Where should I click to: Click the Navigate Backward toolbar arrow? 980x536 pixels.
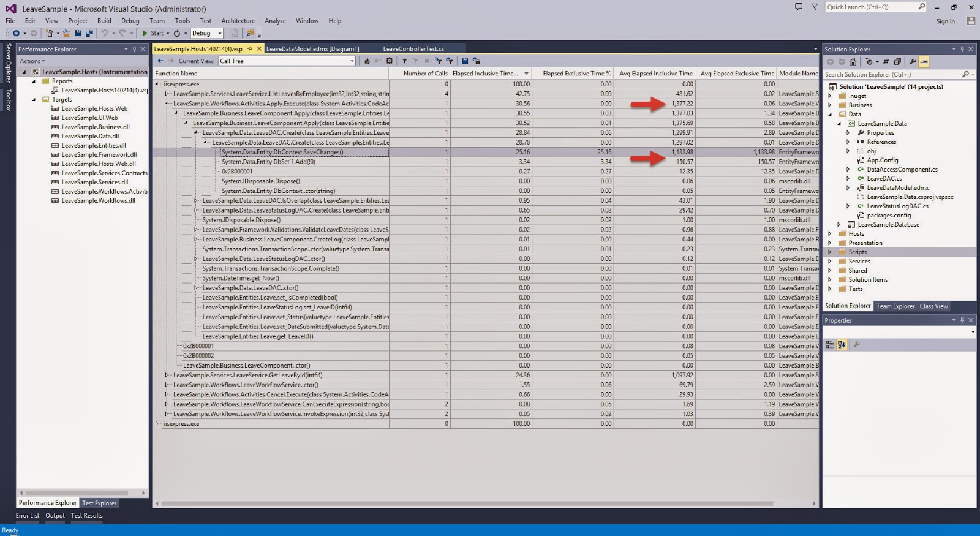(x=16, y=33)
